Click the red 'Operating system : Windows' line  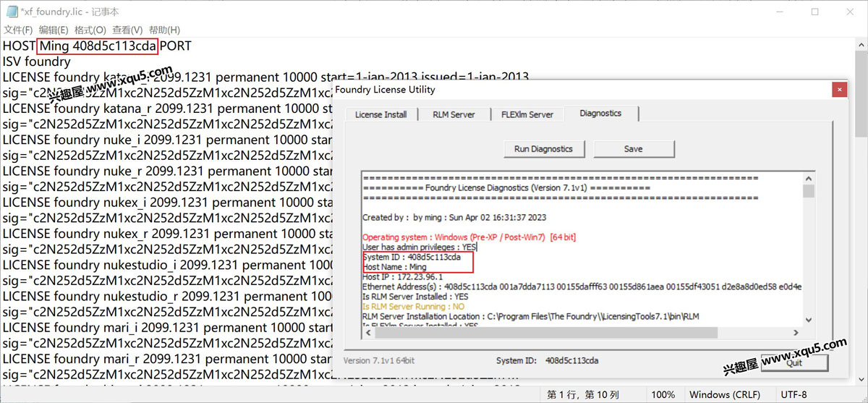point(469,237)
